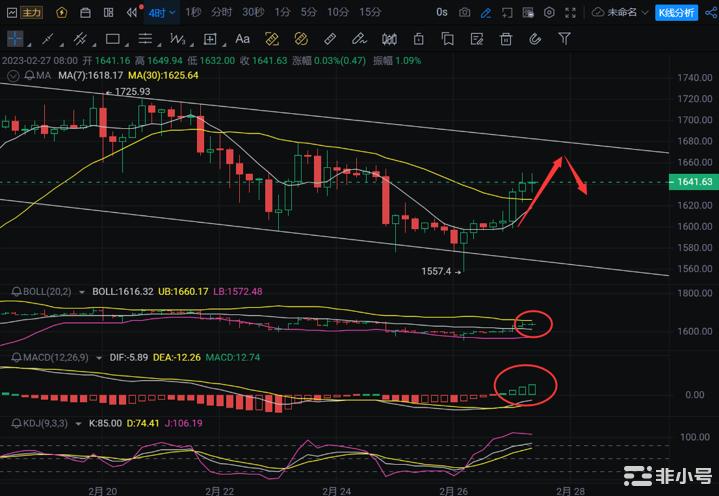Take a chart screenshot with camera icon
Viewport: 719px width, 496px height.
point(465,13)
